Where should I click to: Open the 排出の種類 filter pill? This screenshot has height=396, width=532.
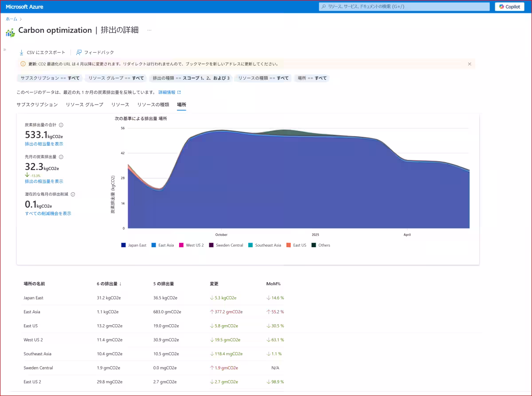[191, 78]
